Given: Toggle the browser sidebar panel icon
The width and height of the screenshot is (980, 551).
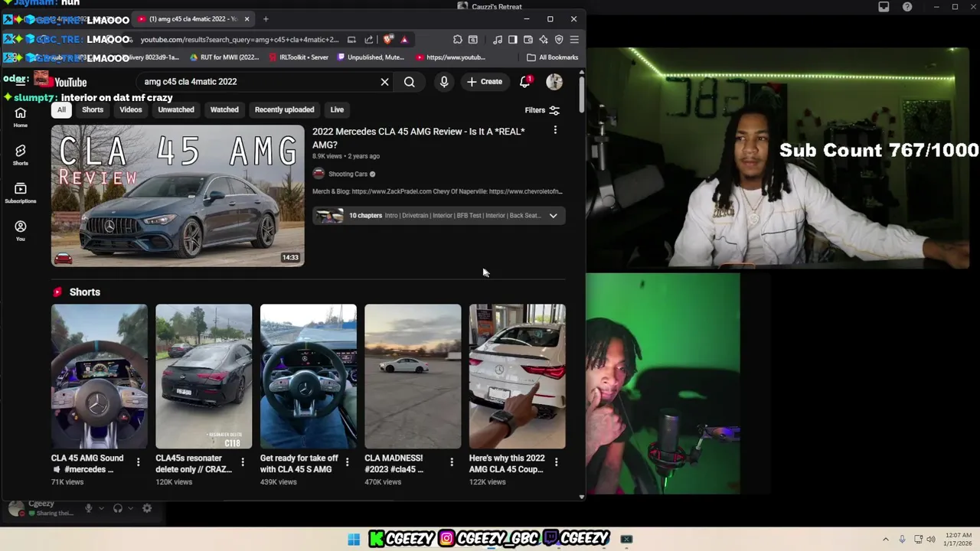Looking at the screenshot, I should click(x=513, y=40).
